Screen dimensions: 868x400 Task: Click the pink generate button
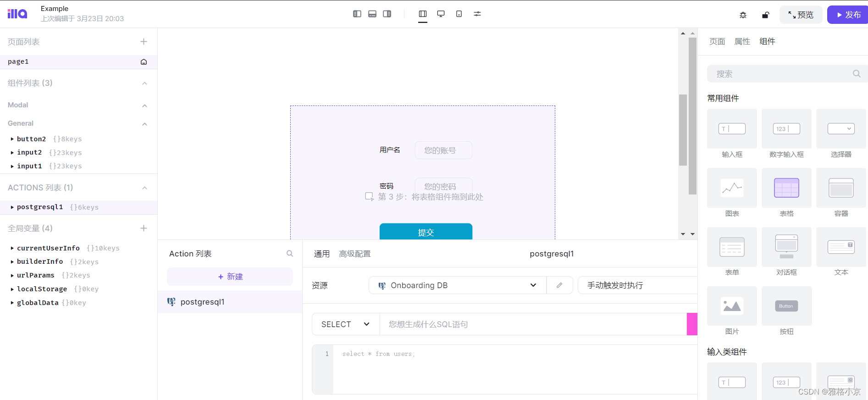tap(692, 324)
